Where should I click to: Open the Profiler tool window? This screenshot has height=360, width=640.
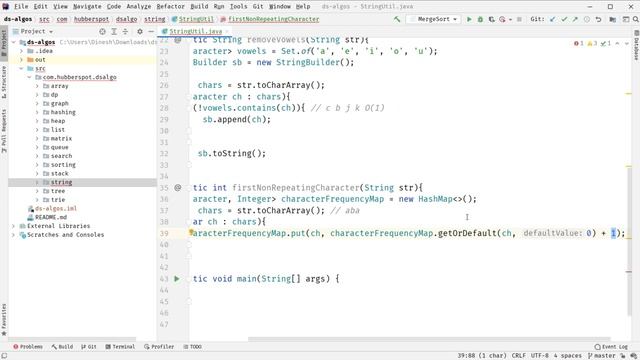(159, 347)
